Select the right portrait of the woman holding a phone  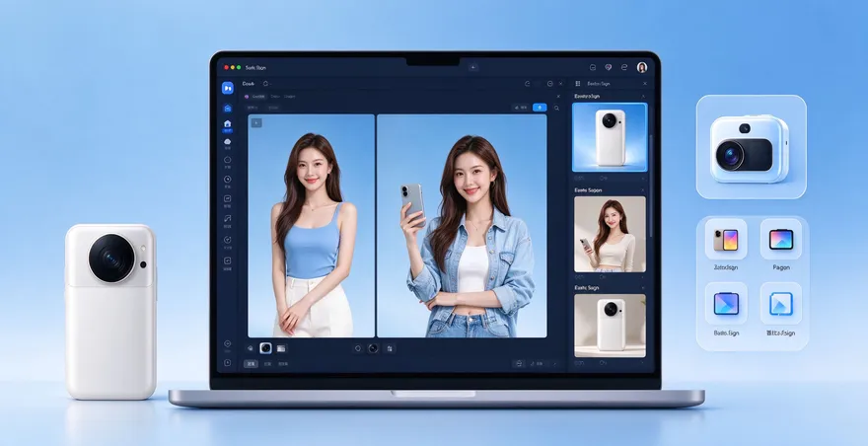click(462, 226)
